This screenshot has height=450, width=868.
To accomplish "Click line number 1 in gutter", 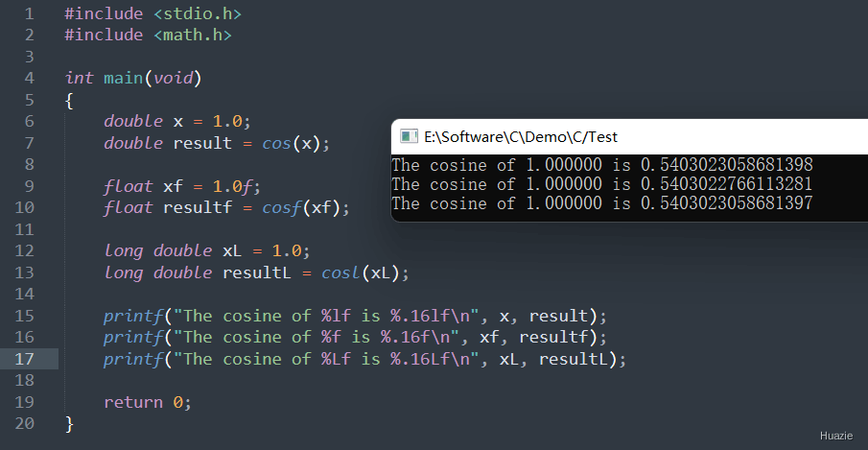I will click(x=29, y=13).
